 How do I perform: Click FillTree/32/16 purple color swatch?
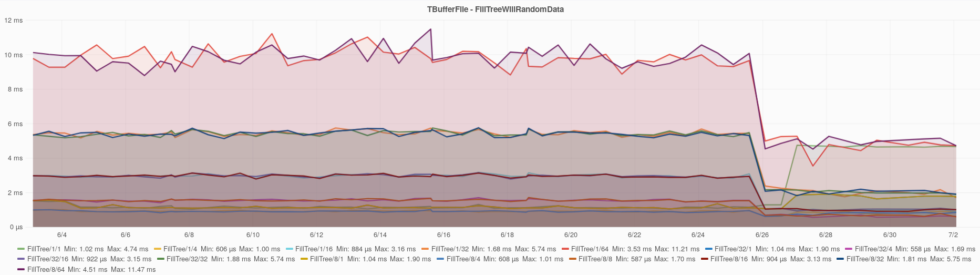[x=21, y=259]
